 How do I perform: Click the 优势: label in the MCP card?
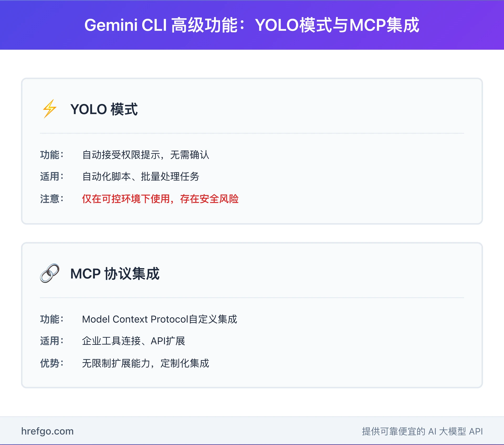click(52, 363)
